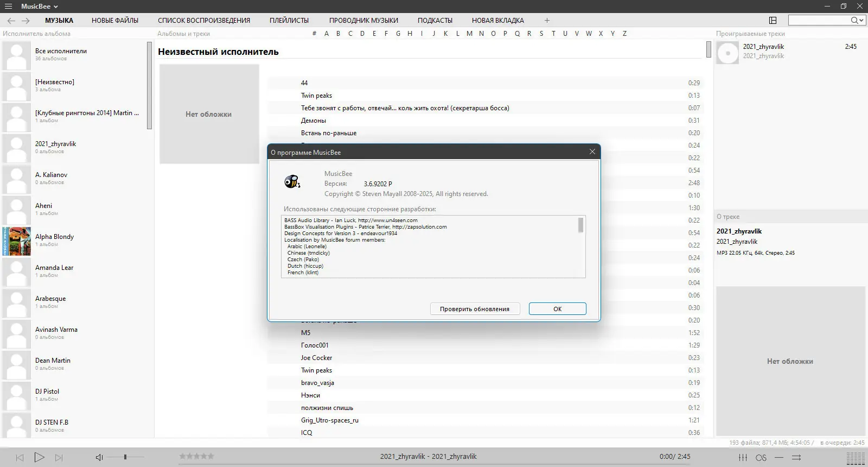Rate the track with stars

pyautogui.click(x=196, y=456)
